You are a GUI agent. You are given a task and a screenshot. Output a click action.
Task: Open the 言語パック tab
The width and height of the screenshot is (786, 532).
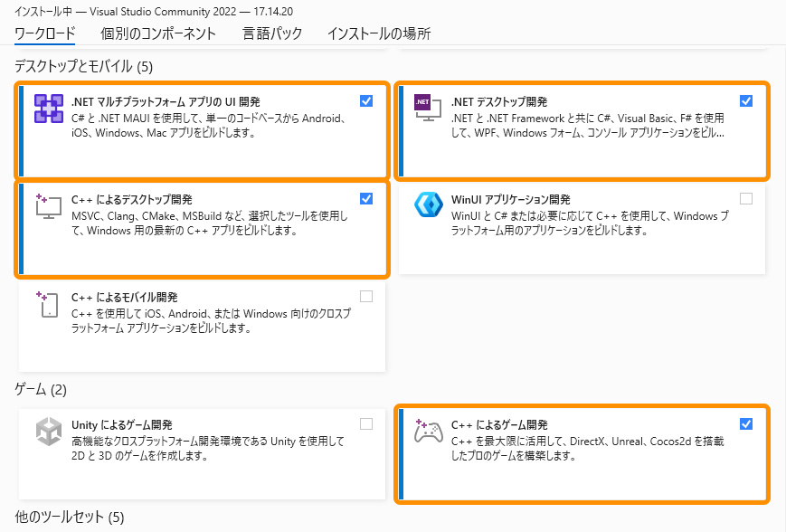click(271, 33)
